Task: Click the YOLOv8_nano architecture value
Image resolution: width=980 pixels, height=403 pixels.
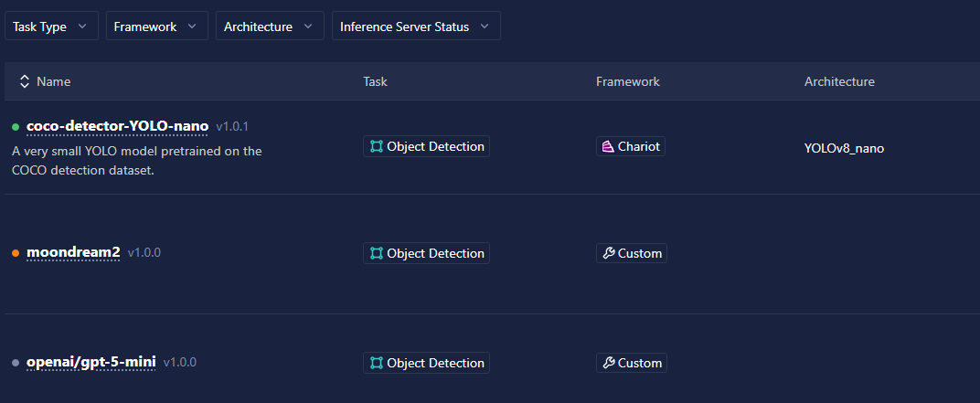Action: click(845, 149)
